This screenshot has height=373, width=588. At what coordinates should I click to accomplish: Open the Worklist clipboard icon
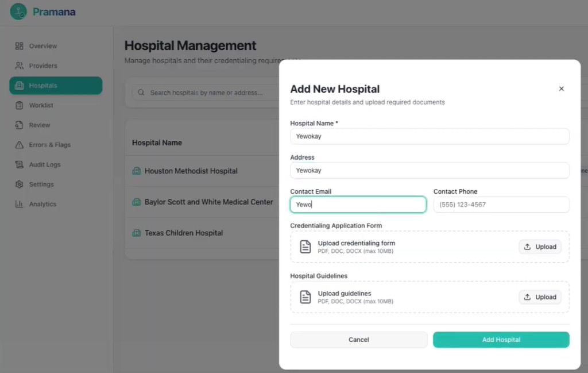[x=18, y=105]
